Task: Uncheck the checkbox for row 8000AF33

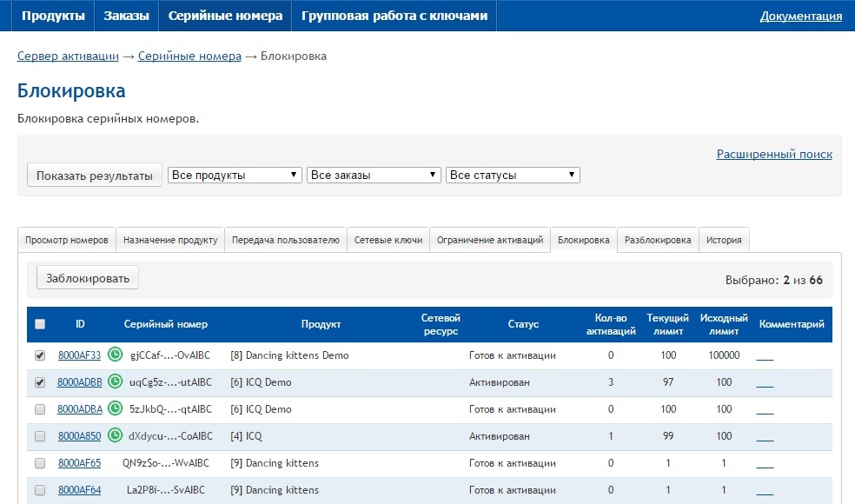Action: coord(39,355)
